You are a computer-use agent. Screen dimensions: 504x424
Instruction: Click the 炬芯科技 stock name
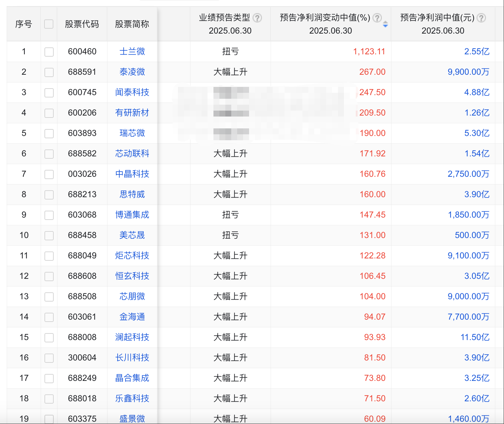(x=132, y=255)
